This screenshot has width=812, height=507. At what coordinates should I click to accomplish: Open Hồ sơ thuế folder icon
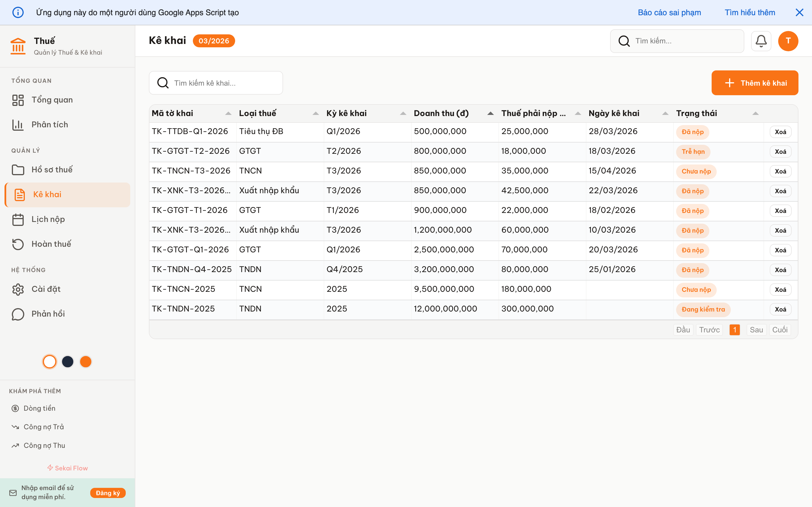tap(18, 170)
